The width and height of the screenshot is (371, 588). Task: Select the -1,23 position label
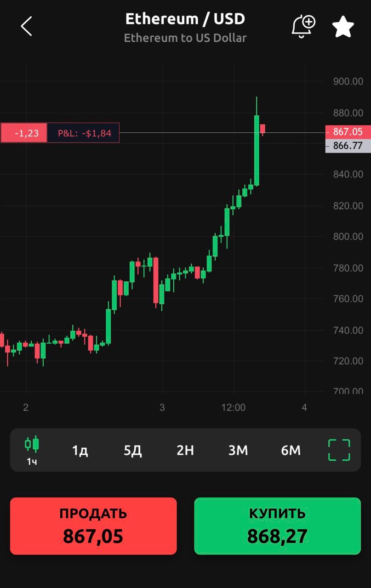[x=23, y=133]
